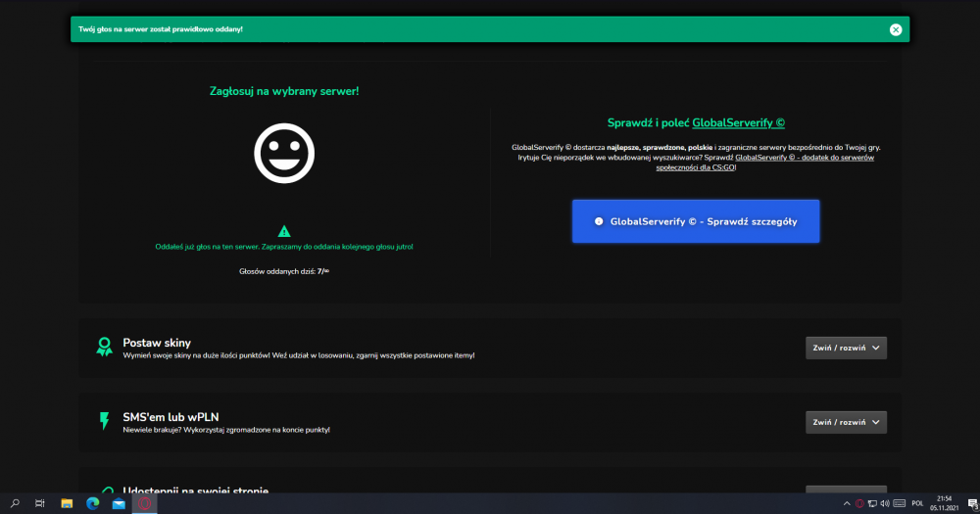The width and height of the screenshot is (980, 514).
Task: Open GlobalServerify details with blue button
Action: [696, 221]
